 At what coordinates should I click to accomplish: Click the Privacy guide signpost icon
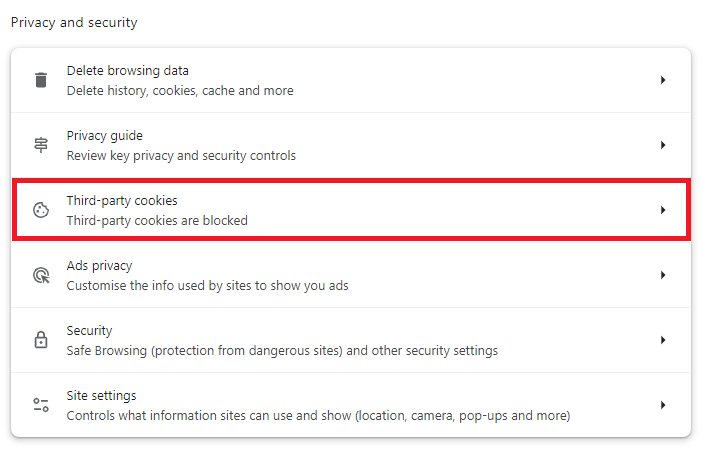[x=41, y=145]
